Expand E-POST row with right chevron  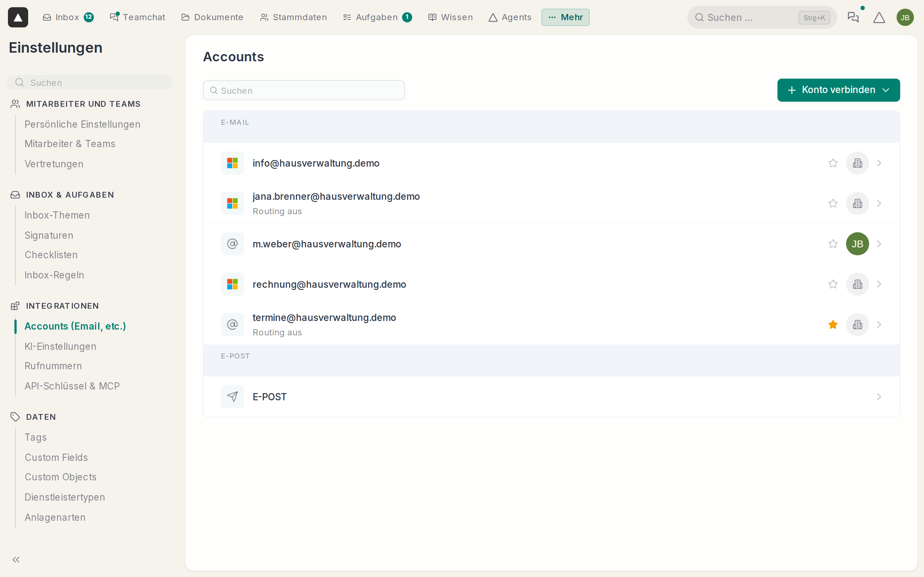pyautogui.click(x=879, y=396)
